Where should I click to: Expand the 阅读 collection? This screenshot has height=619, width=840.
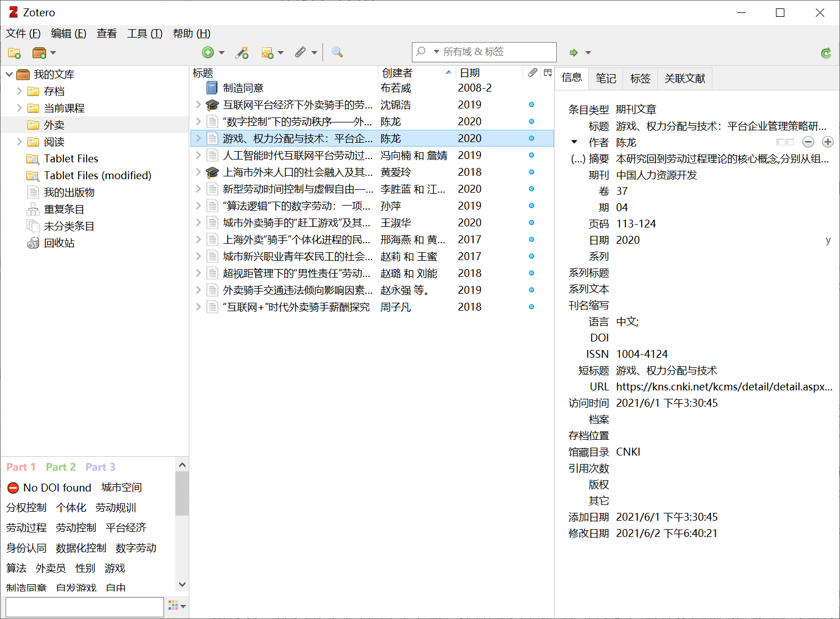pyautogui.click(x=20, y=142)
